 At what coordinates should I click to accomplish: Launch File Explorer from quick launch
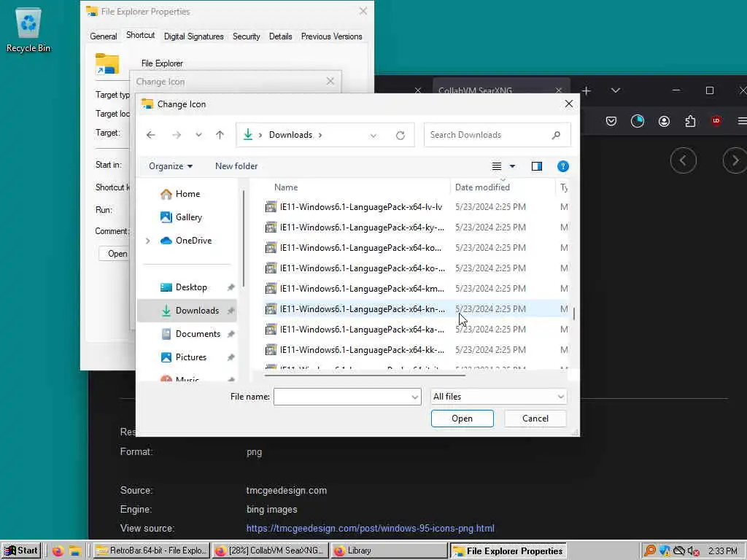75,551
